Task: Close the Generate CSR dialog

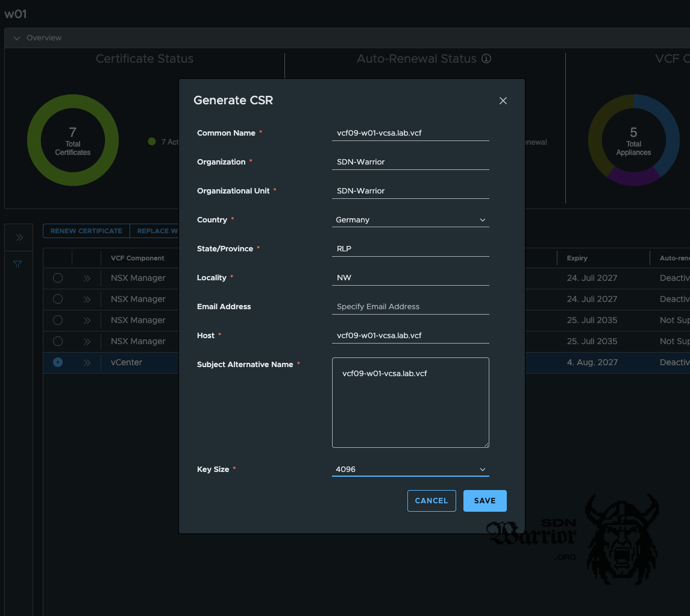Action: [503, 101]
